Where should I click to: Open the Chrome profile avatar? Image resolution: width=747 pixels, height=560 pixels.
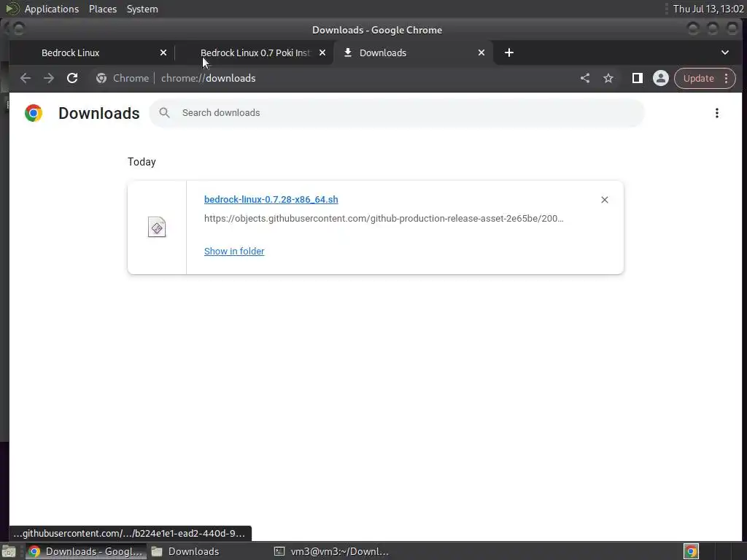click(661, 78)
